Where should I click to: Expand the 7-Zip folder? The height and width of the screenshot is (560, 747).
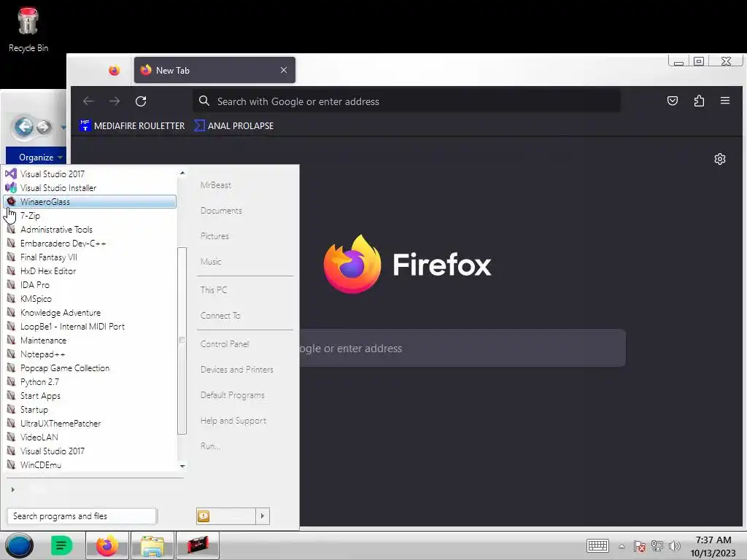tap(90, 216)
